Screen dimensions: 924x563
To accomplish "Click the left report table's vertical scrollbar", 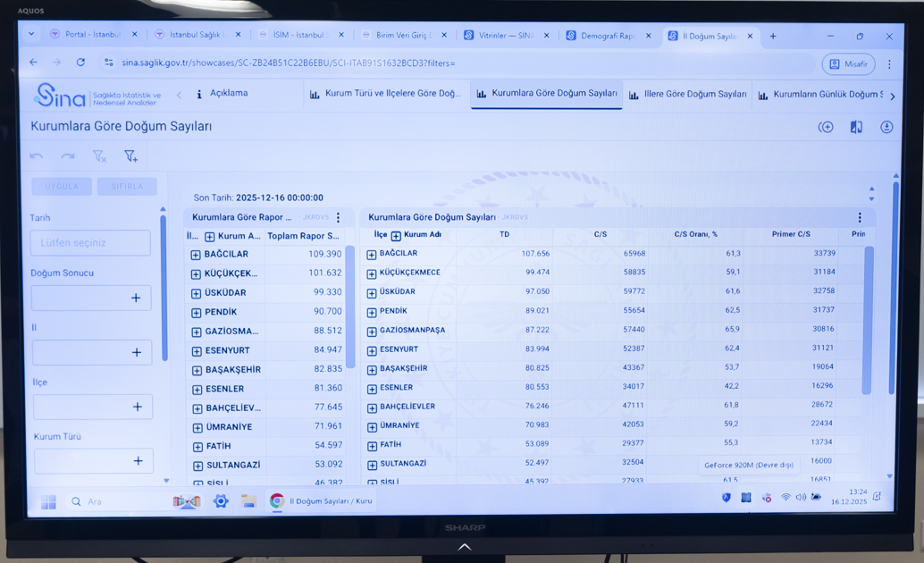I will point(350,304).
